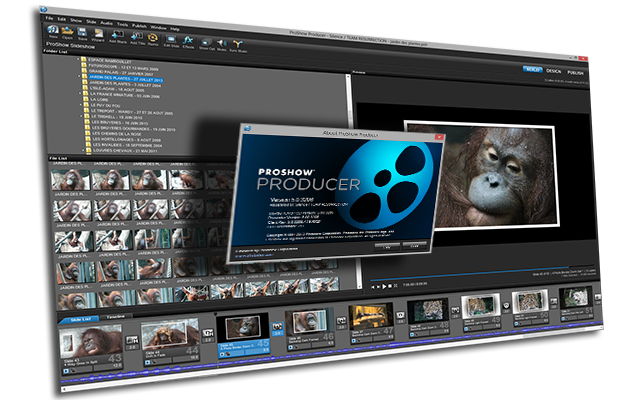
Task: Click the Remix toolbar icon
Action: [x=153, y=40]
